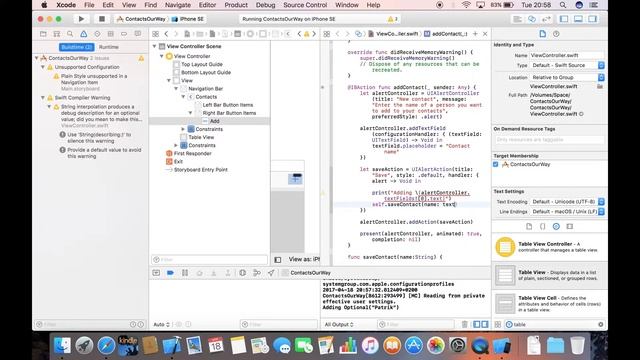Switch to the Standard editor
The image size is (640, 360).
coord(517,19)
